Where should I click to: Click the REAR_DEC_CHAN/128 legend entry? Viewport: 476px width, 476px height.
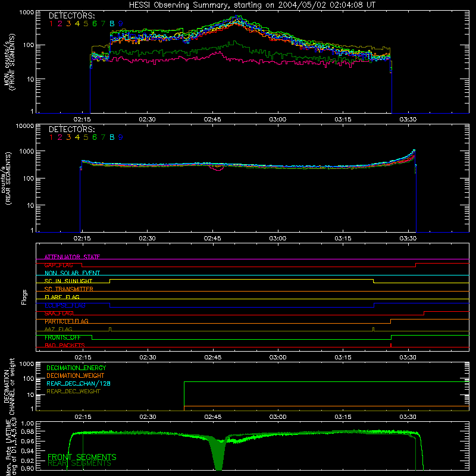pos(79,383)
